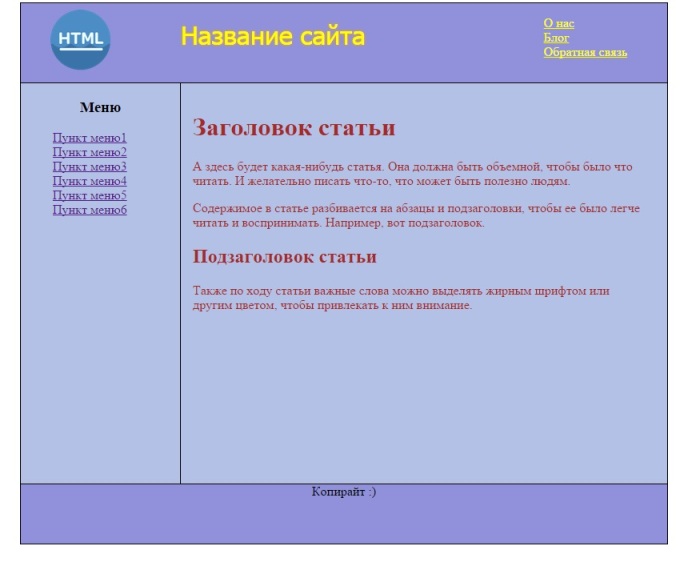Follow the "Пункт меню5" link
Viewport: 680px width, 562px height.
tap(90, 196)
